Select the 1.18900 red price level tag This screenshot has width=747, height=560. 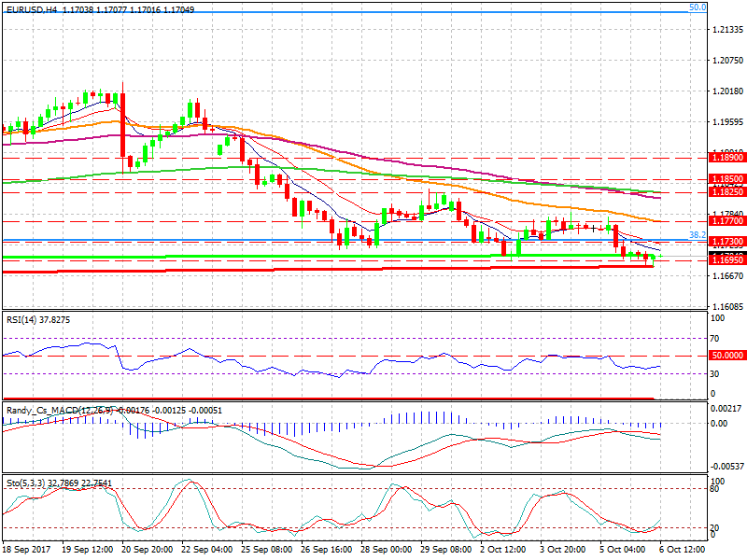tap(726, 158)
